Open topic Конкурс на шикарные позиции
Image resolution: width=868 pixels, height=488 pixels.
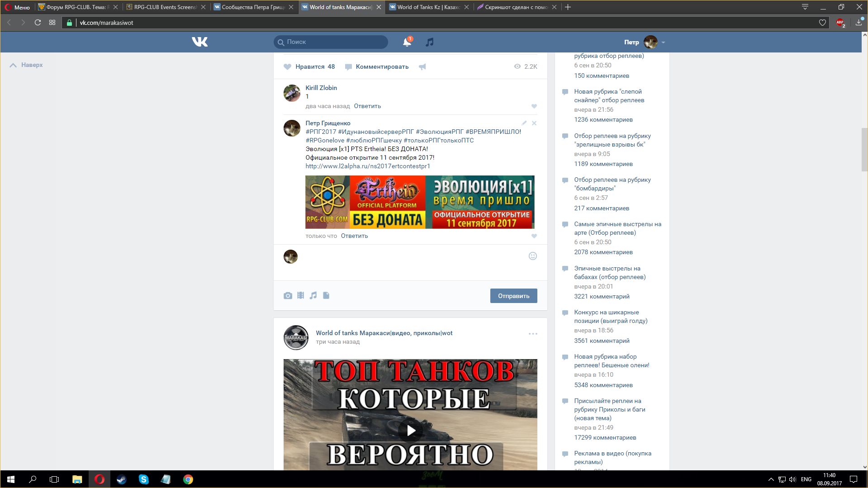pos(611,317)
